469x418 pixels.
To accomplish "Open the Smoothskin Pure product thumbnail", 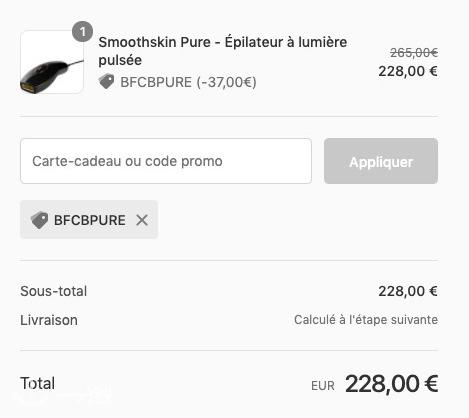I will pos(52,62).
